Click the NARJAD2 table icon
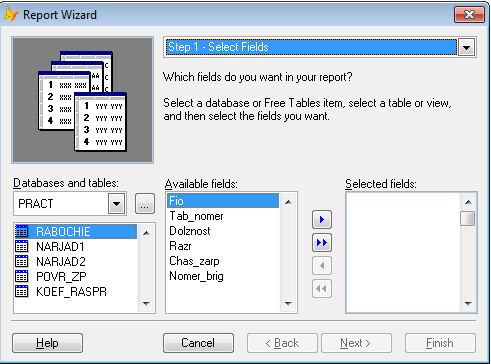This screenshot has height=364, width=491. [x=22, y=261]
